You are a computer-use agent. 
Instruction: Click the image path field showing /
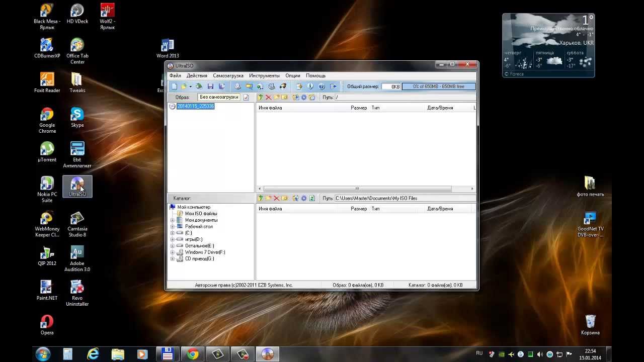(405, 97)
